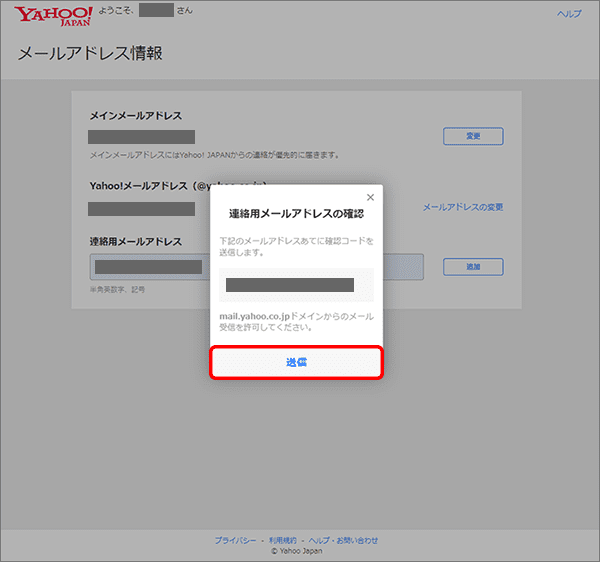Viewport: 600px width, 562px height.
Task: Click the dialog title 連絡用メールアドレスの確認
Action: pos(296,213)
